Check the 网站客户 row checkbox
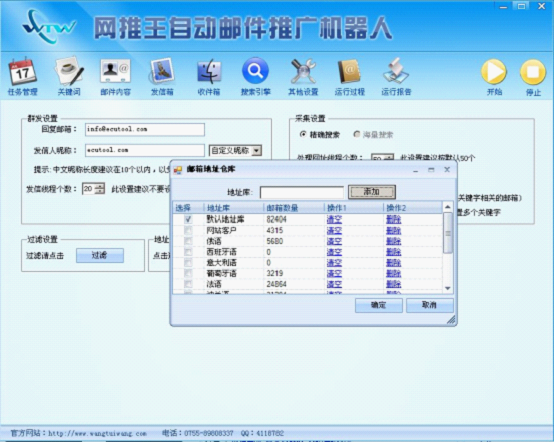The height and width of the screenshot is (442, 554). click(188, 230)
